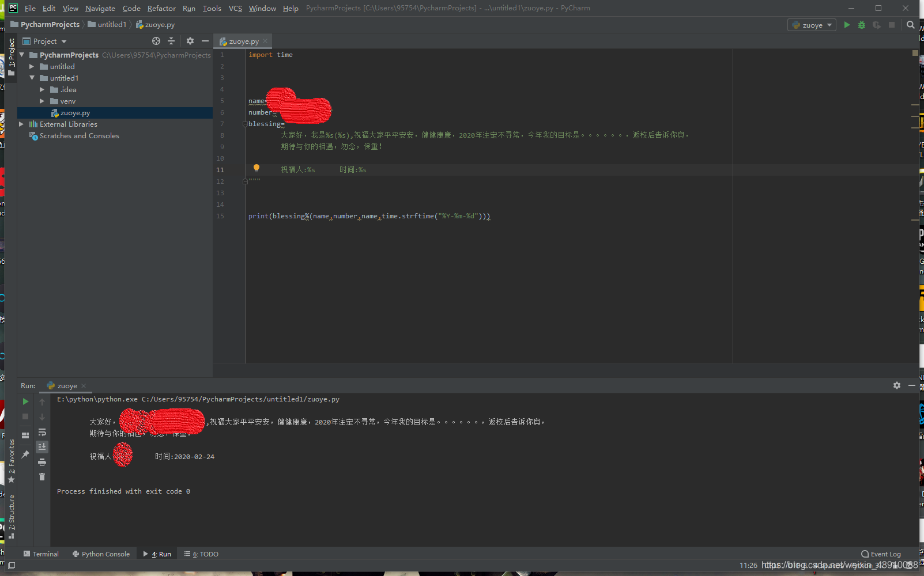Screen dimensions: 924x576
Task: Open the Edit menu
Action: pyautogui.click(x=49, y=8)
